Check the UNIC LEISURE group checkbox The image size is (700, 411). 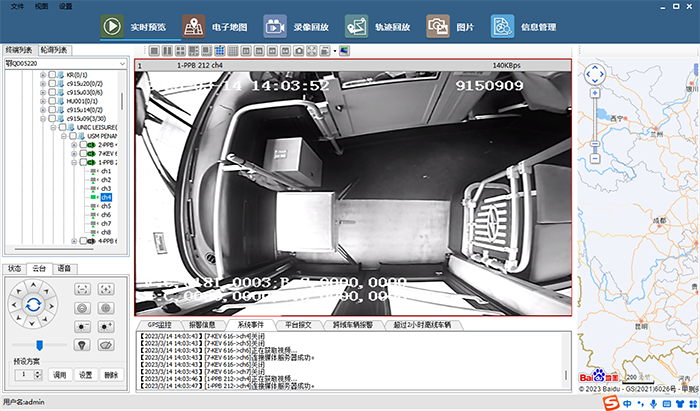coord(62,127)
